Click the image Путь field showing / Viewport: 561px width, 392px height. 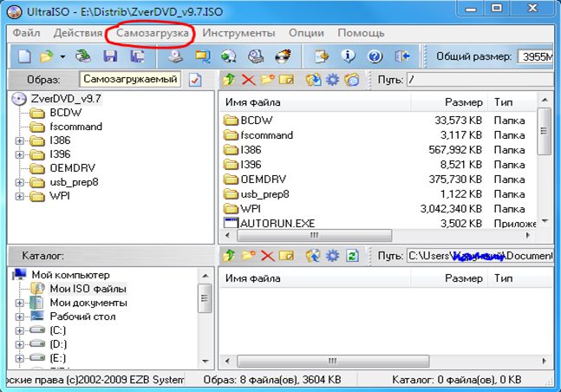point(480,80)
